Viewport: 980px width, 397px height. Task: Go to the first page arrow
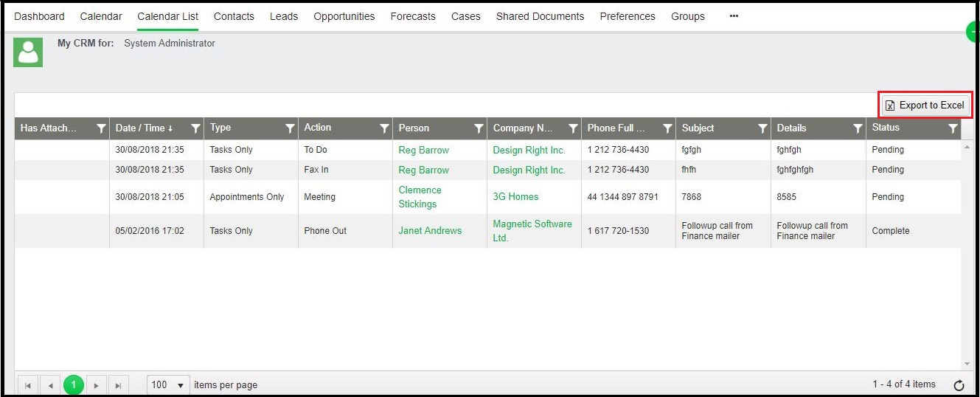[x=27, y=385]
